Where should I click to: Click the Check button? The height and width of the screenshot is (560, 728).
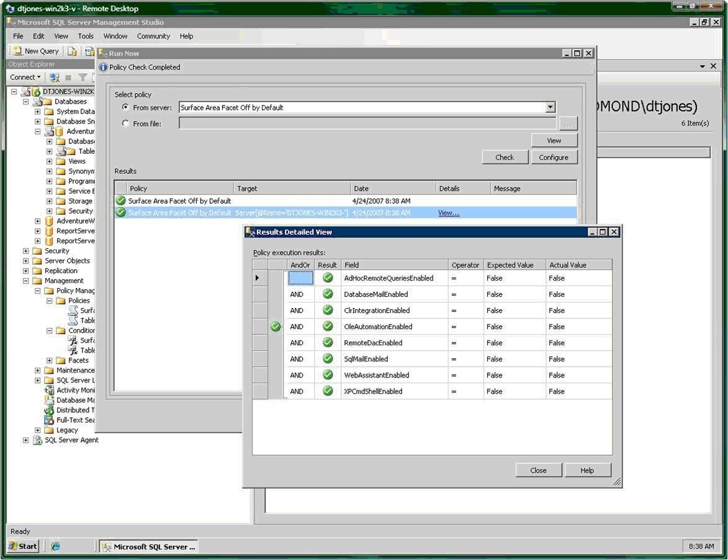click(505, 157)
